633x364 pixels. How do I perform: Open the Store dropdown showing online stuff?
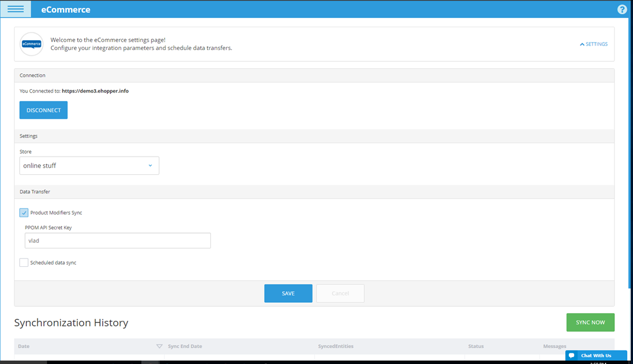pyautogui.click(x=89, y=165)
